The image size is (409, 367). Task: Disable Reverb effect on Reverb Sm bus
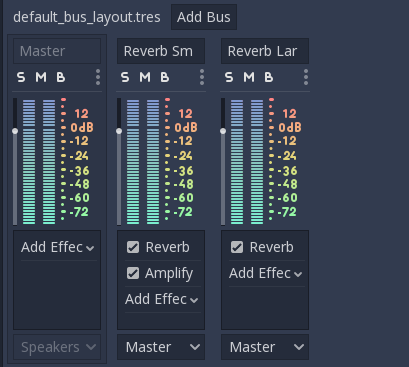[x=133, y=247]
